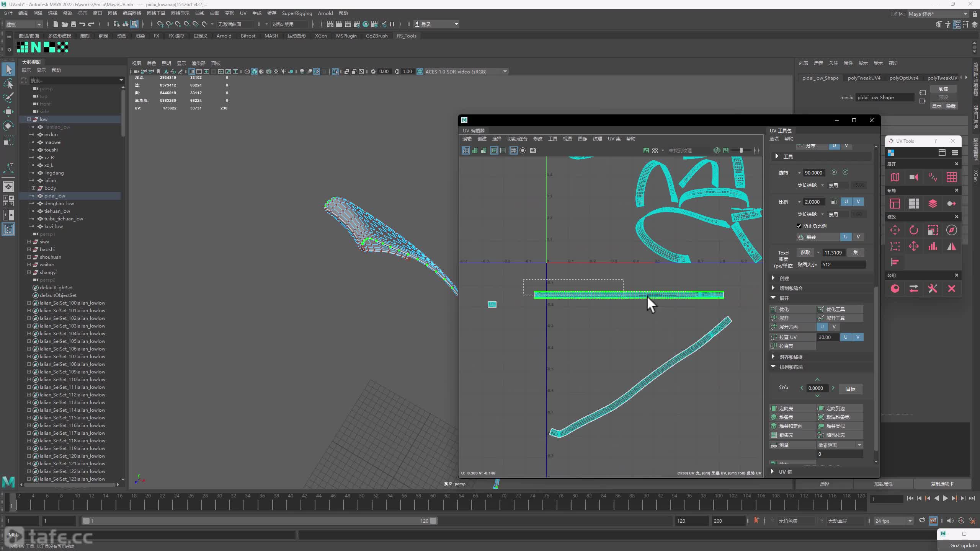Viewport: 980px width, 551px height.
Task: Switch to the 多边形建模 shelf tab
Action: tap(59, 36)
